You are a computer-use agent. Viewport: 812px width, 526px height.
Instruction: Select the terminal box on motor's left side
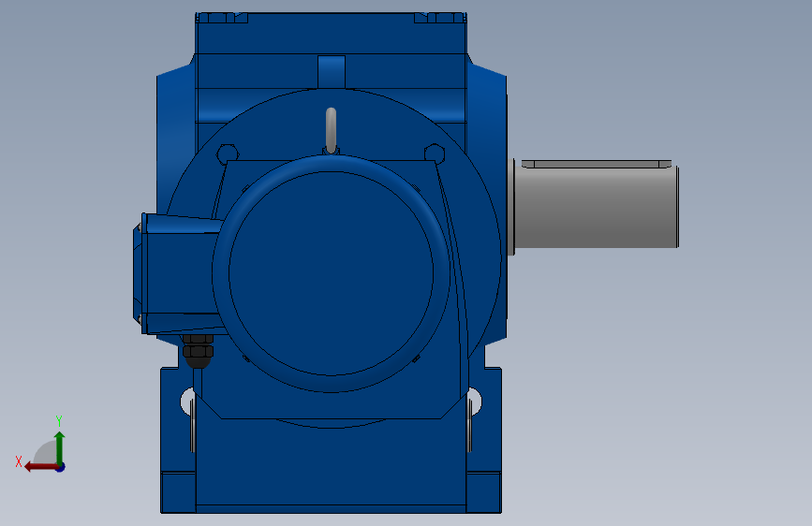[178, 274]
